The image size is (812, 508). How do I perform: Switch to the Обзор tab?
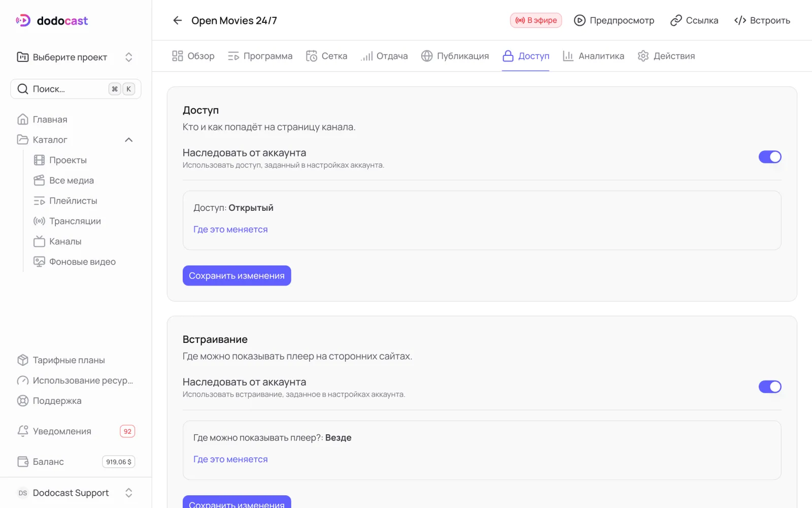coord(193,56)
